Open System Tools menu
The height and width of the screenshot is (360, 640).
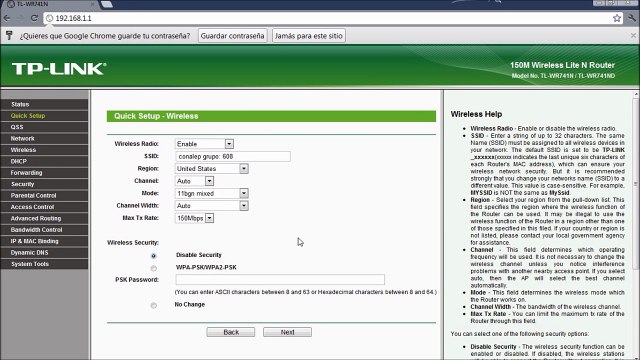44,264
